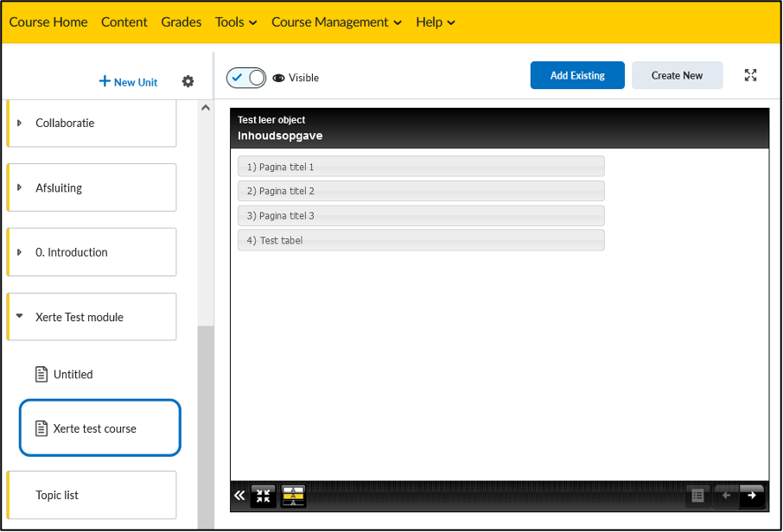783x532 pixels.
Task: Go to previous page with left arrow
Action: (x=726, y=496)
